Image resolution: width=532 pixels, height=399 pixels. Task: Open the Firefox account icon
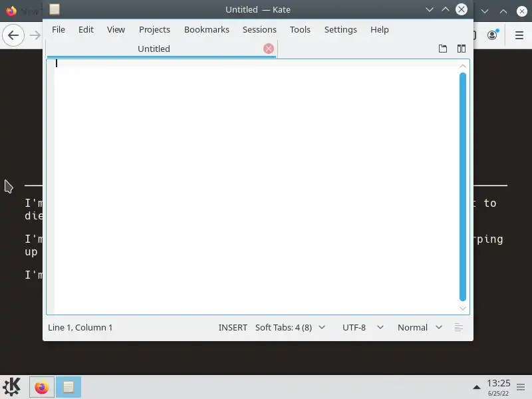492,35
